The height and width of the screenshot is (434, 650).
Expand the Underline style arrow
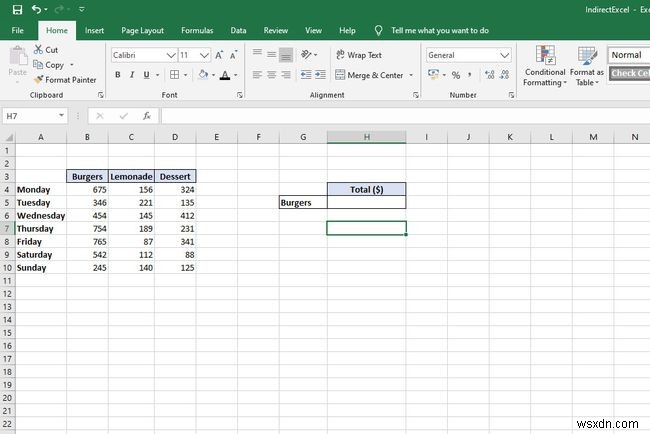click(158, 75)
